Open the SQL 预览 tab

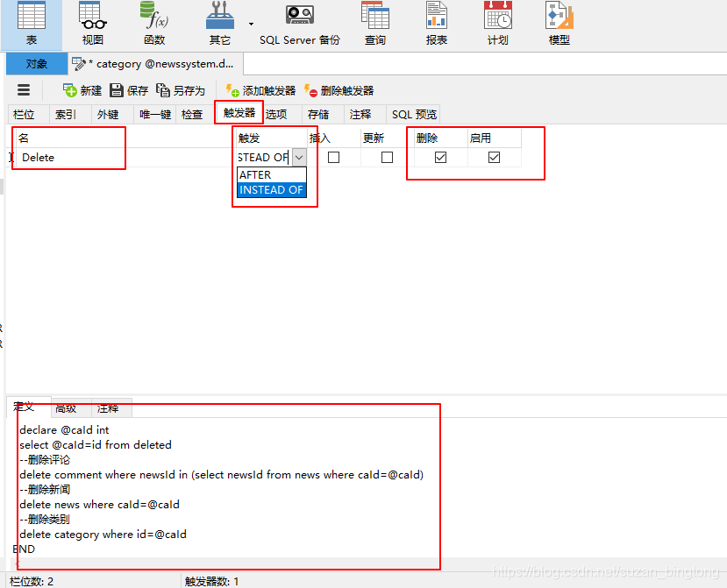coord(414,115)
